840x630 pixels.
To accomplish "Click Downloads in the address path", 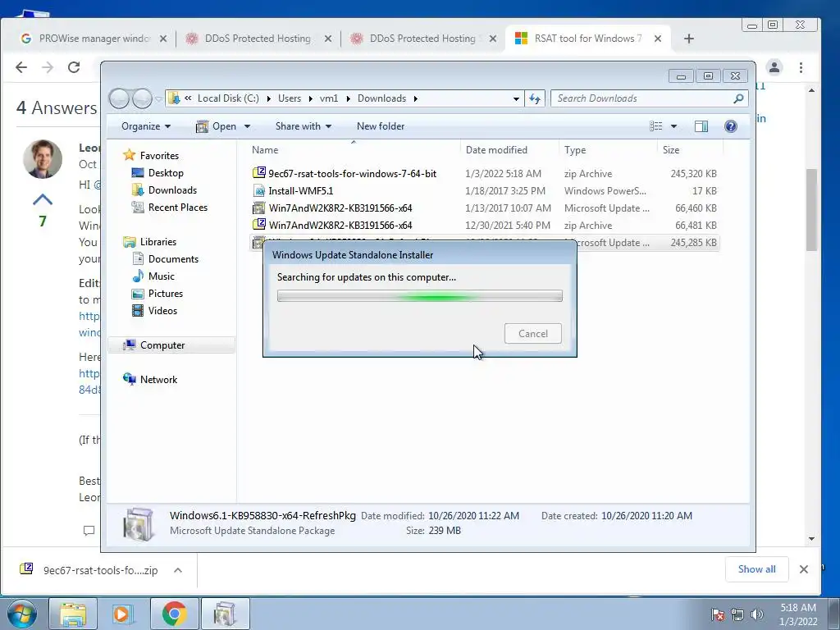I will click(x=381, y=98).
